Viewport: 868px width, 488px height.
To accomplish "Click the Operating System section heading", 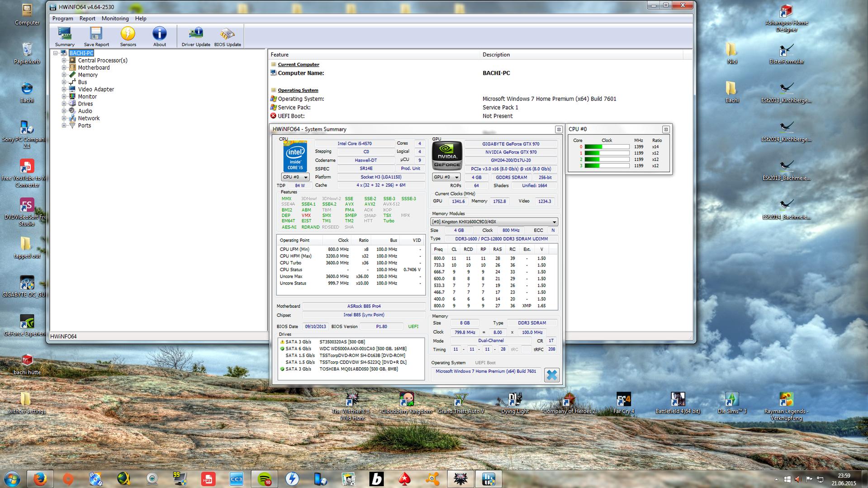I will 298,90.
